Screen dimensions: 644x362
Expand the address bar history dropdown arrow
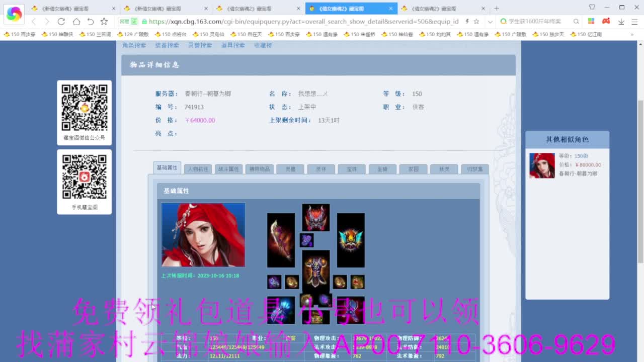pyautogui.click(x=490, y=22)
